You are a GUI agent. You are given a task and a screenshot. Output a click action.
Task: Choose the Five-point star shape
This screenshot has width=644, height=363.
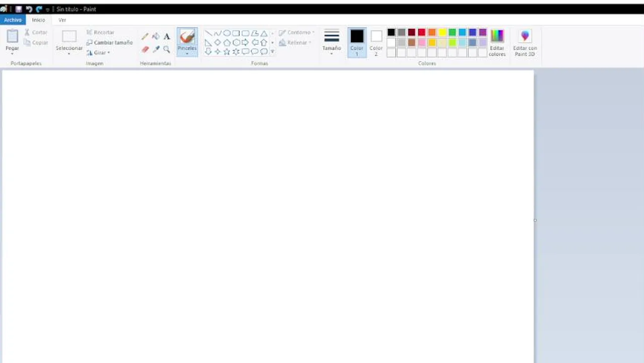pyautogui.click(x=227, y=51)
